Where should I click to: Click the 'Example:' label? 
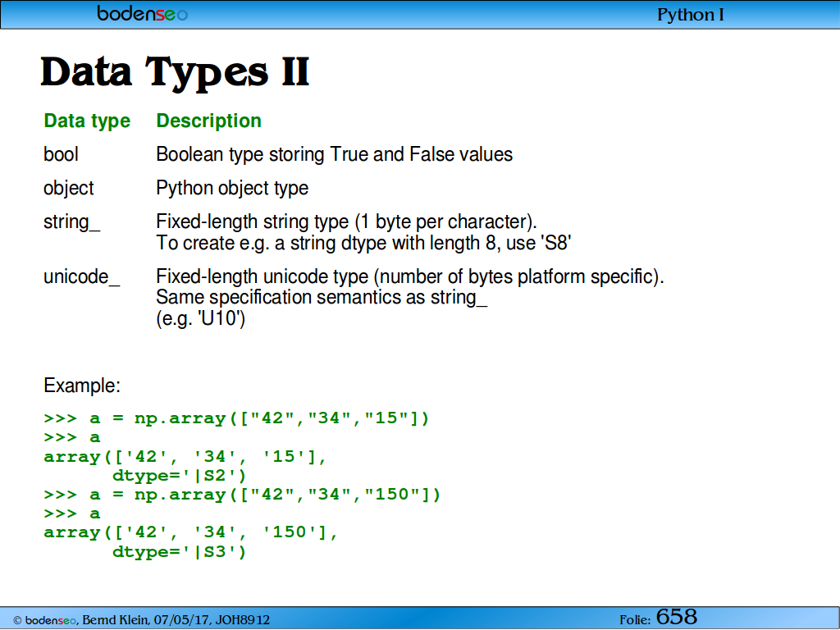[x=82, y=386]
